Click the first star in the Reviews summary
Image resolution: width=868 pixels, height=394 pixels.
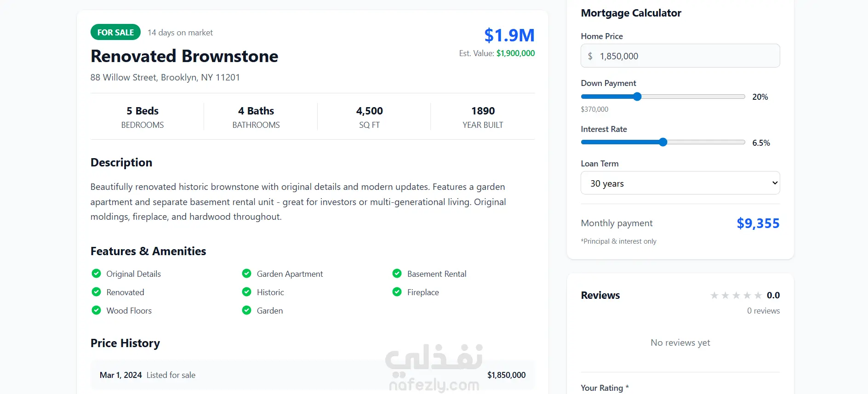point(714,295)
